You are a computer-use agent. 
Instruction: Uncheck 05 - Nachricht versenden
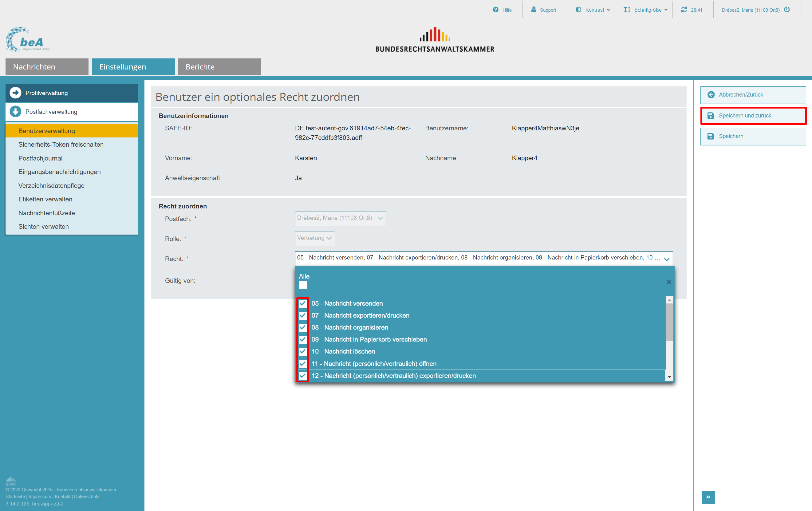coord(303,303)
